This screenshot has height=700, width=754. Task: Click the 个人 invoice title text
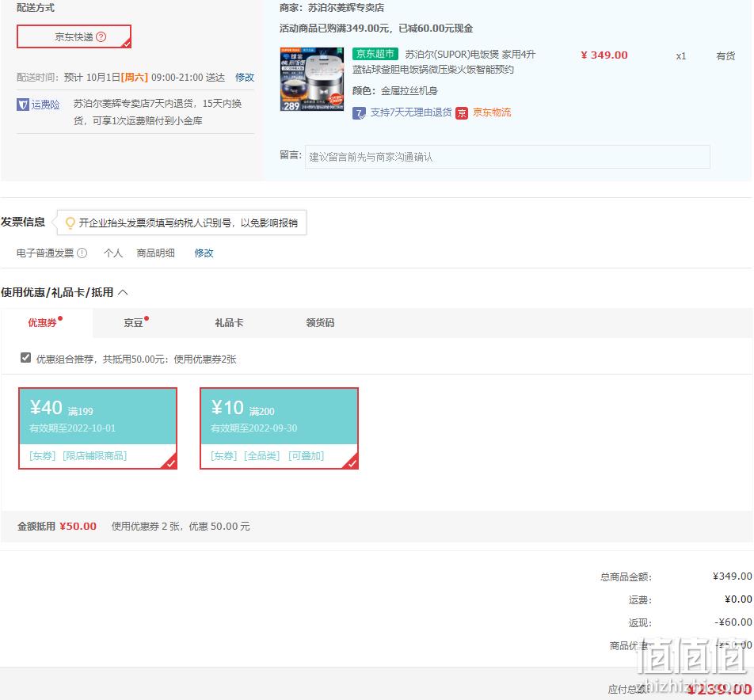point(113,253)
